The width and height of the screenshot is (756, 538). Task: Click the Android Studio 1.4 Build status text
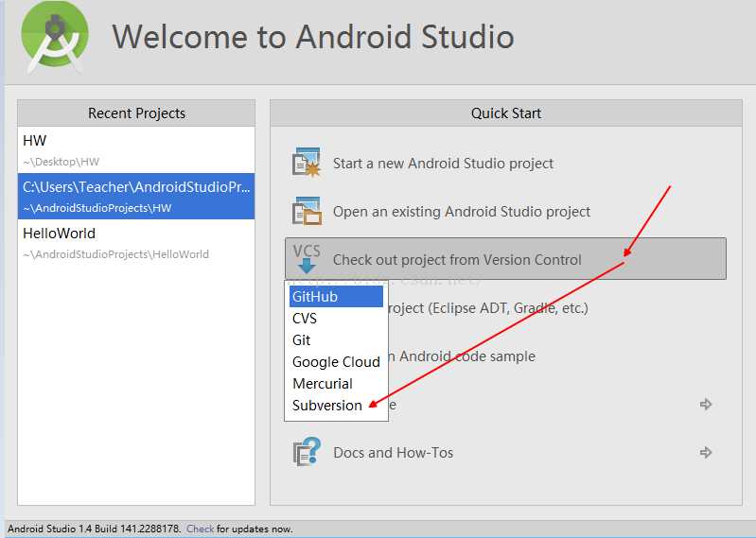pos(94,529)
